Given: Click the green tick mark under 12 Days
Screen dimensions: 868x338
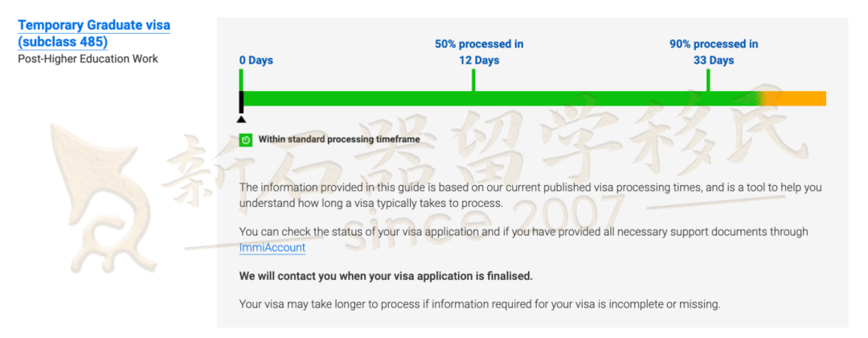Looking at the screenshot, I should pyautogui.click(x=473, y=80).
